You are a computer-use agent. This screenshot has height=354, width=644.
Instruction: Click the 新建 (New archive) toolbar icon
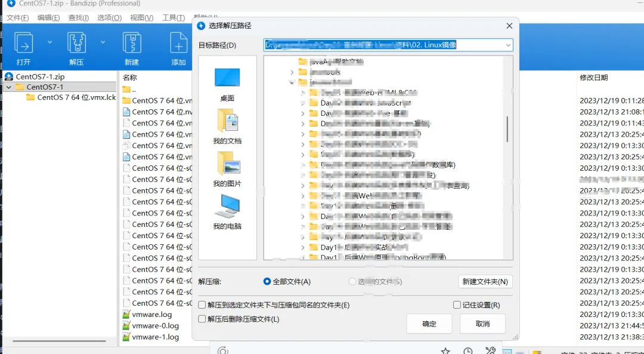[132, 43]
